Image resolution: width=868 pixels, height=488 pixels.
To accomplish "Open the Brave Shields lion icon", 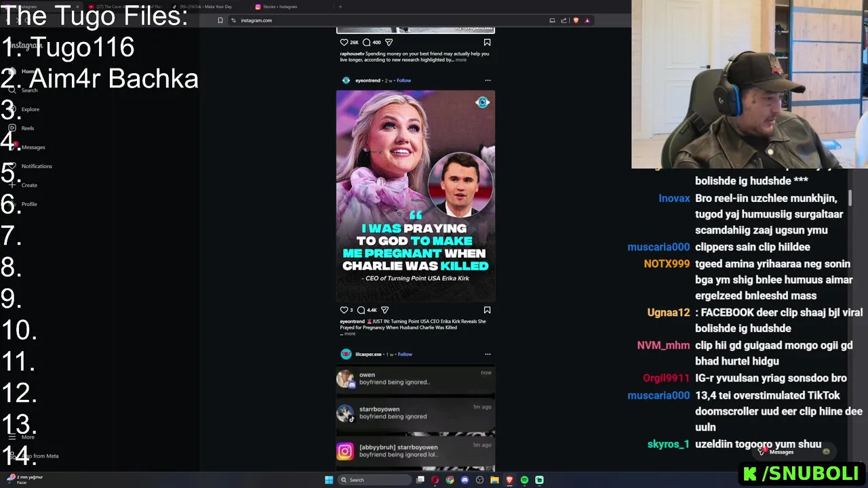I will click(x=576, y=20).
